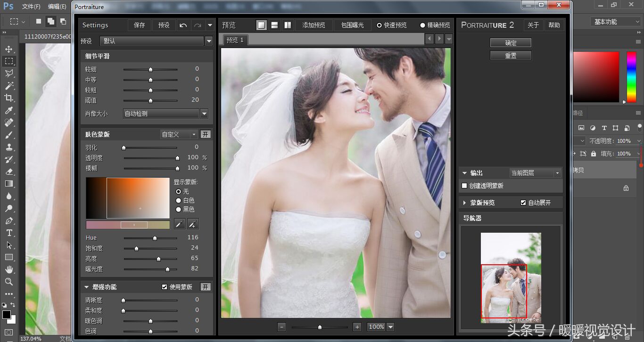Select the Crop tool

[9, 98]
